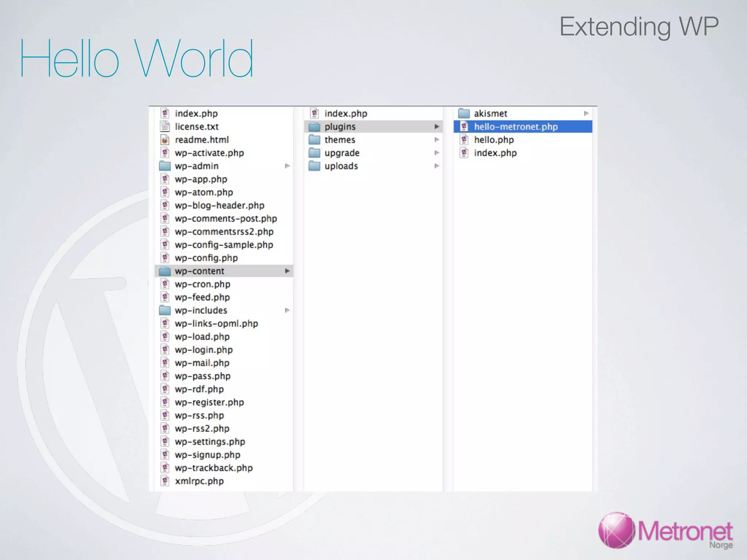This screenshot has width=747, height=560.
Task: Expand the wp-includes folder arrow
Action: [x=287, y=310]
